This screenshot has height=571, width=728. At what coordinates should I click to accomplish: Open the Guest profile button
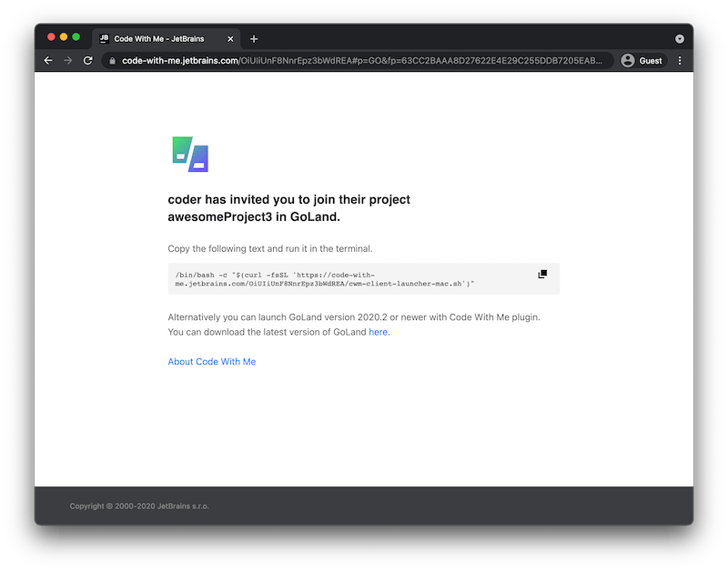[643, 61]
